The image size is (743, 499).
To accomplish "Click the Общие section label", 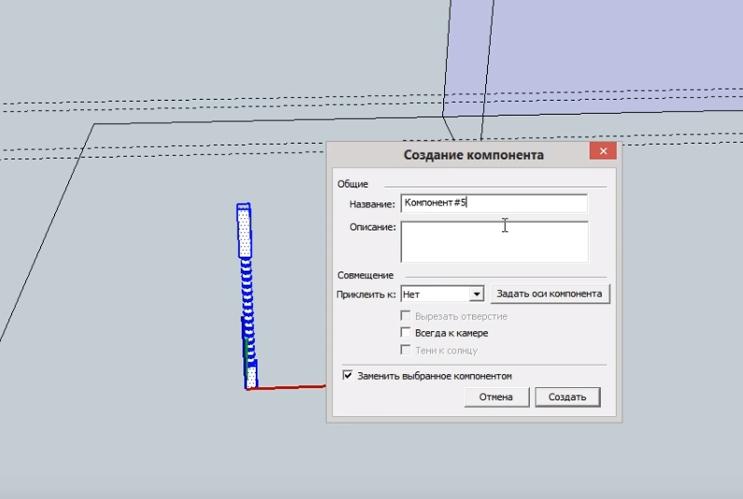I will (353, 184).
